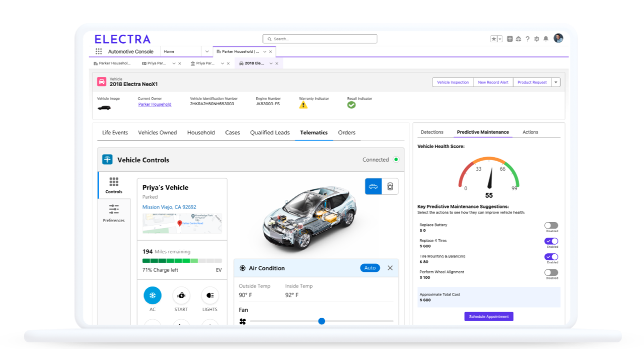Open the App Launcher grid icon
The width and height of the screenshot is (644, 362).
click(98, 51)
